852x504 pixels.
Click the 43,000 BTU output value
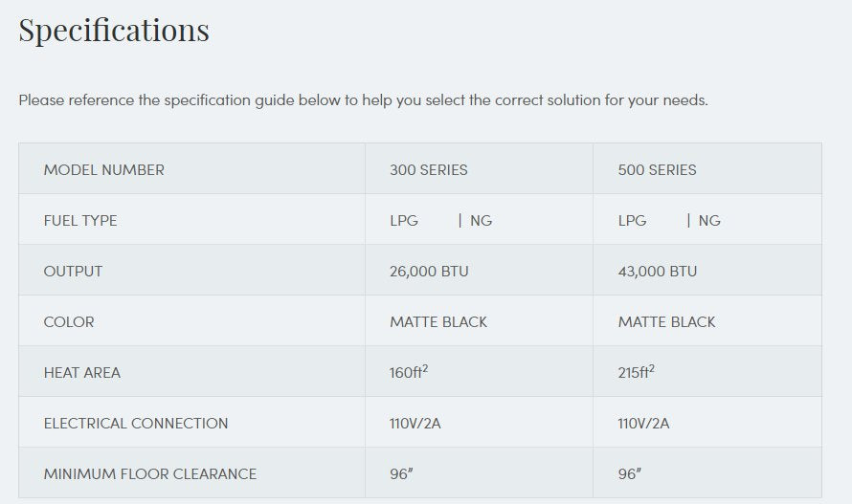658,272
